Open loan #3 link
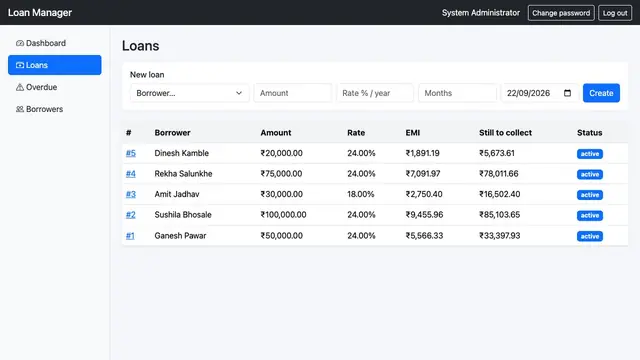Image resolution: width=640 pixels, height=360 pixels. [x=131, y=194]
